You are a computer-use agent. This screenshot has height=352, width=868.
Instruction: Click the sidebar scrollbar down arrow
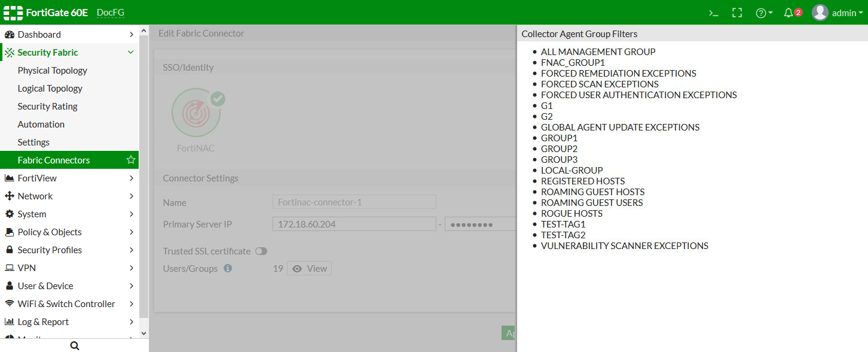[143, 332]
